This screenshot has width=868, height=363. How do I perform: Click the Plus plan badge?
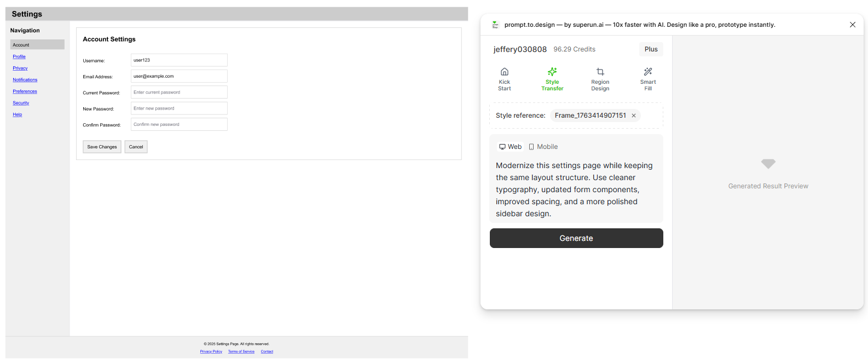pos(651,49)
